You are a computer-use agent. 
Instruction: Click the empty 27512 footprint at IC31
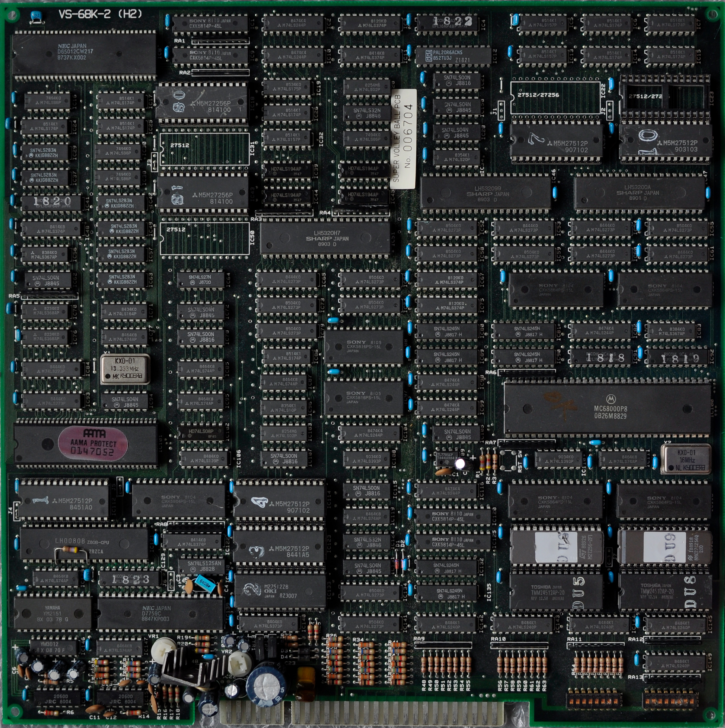tap(205, 149)
